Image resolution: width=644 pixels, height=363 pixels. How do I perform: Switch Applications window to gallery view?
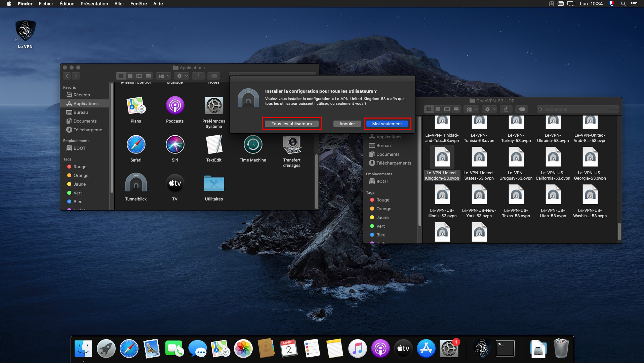[148, 76]
